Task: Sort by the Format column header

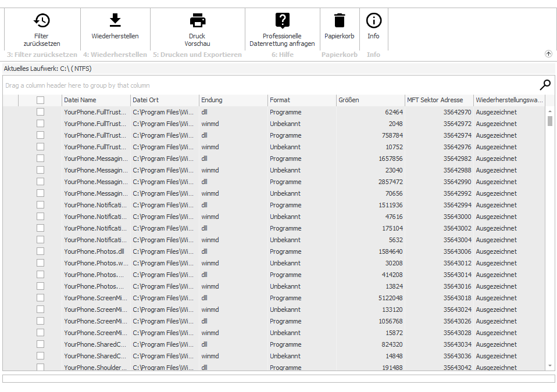Action: coord(302,100)
